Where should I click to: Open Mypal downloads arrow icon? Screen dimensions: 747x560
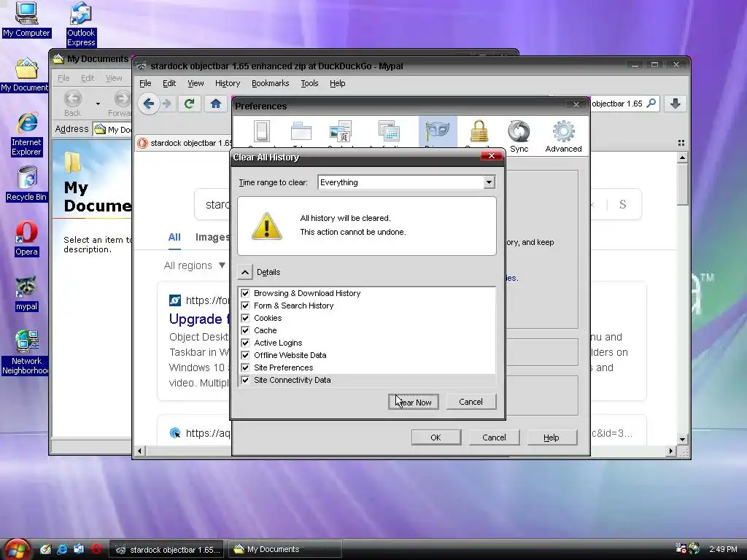pos(675,104)
